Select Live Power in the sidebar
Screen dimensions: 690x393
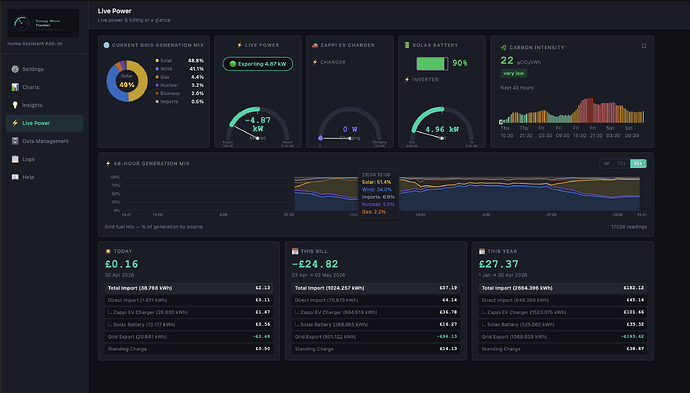tap(44, 123)
